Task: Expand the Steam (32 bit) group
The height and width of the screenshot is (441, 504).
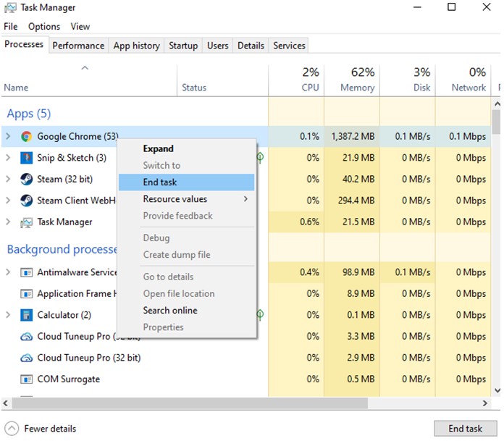Action: point(8,179)
